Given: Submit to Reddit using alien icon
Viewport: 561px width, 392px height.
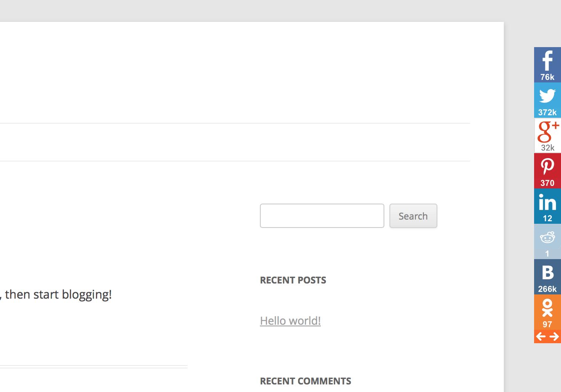Looking at the screenshot, I should tap(547, 238).
